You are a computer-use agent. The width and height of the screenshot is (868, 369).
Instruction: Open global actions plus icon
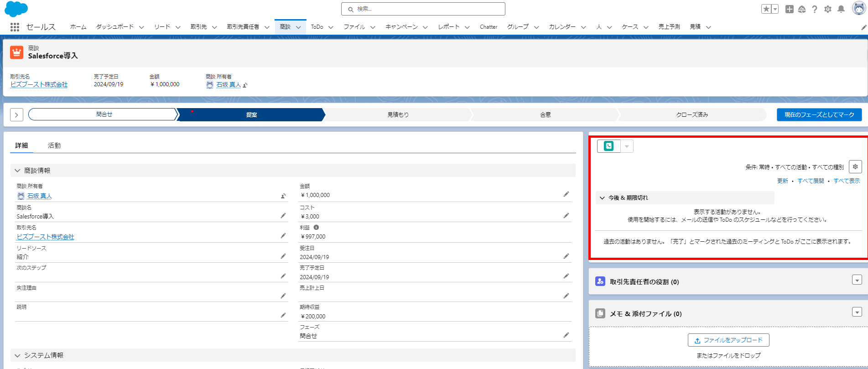(x=790, y=9)
